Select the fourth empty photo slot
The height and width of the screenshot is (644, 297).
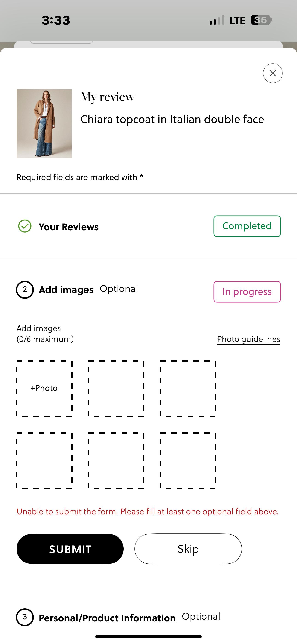click(x=44, y=460)
